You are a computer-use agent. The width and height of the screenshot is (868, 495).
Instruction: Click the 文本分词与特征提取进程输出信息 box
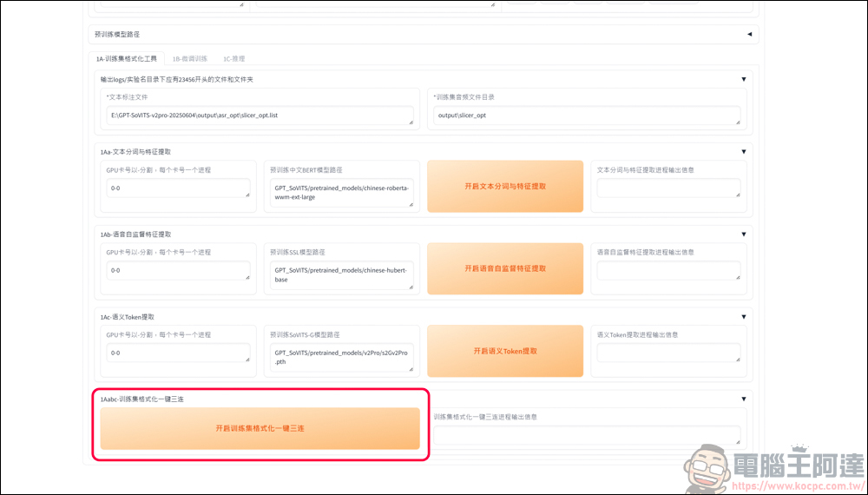click(x=668, y=188)
